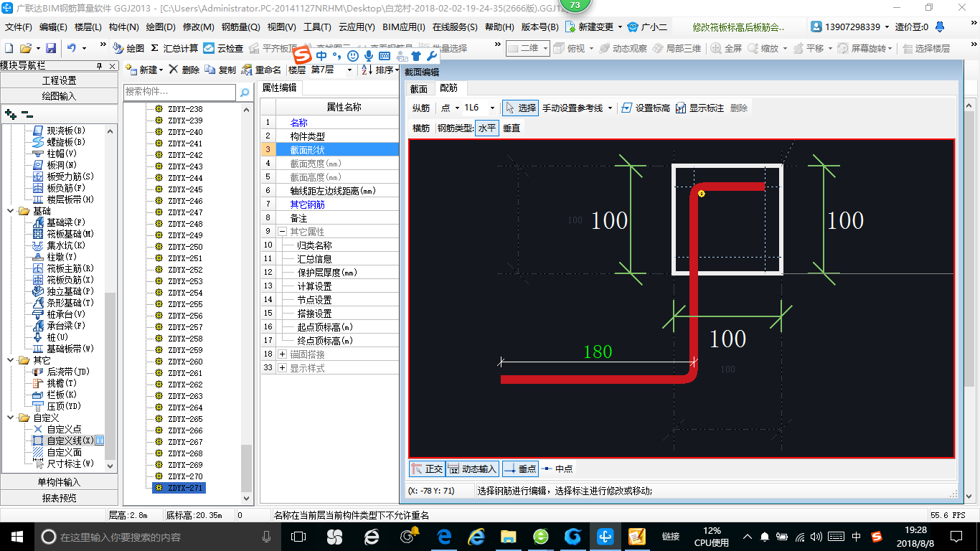Toggle 正交 orthogonal mode
This screenshot has width=980, height=551.
point(427,468)
